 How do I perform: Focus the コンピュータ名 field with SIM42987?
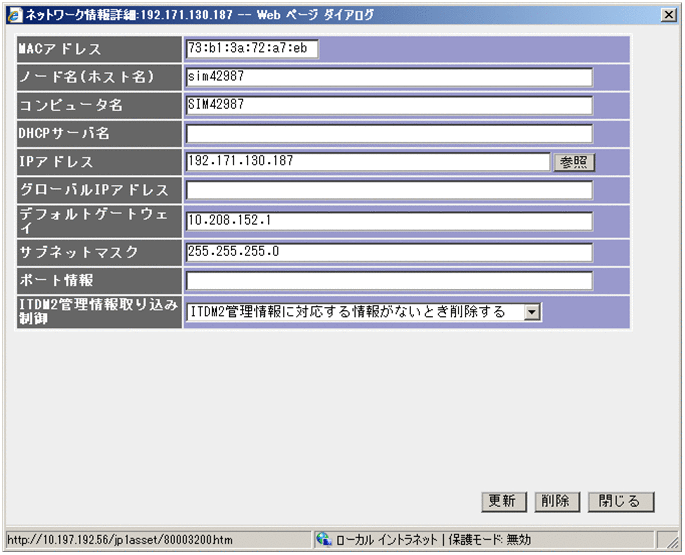(389, 105)
